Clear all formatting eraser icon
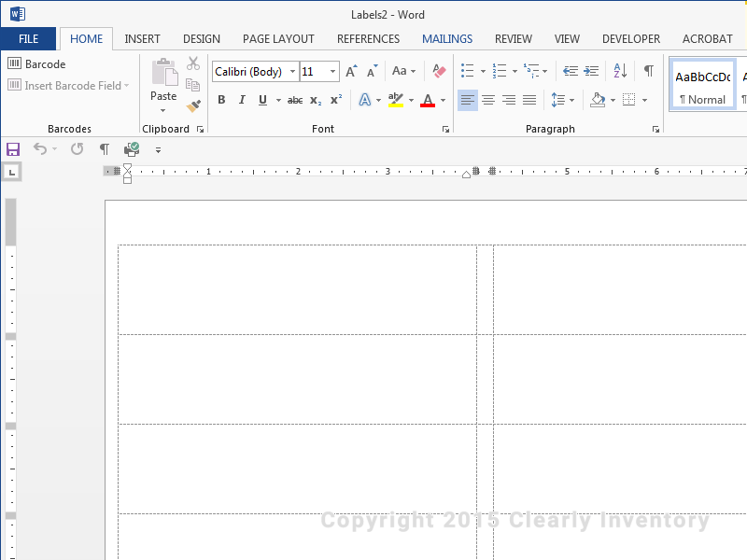 point(439,72)
